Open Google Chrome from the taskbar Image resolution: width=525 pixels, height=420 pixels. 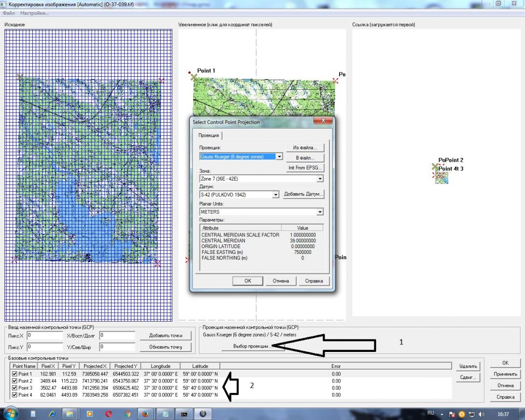[x=128, y=414]
